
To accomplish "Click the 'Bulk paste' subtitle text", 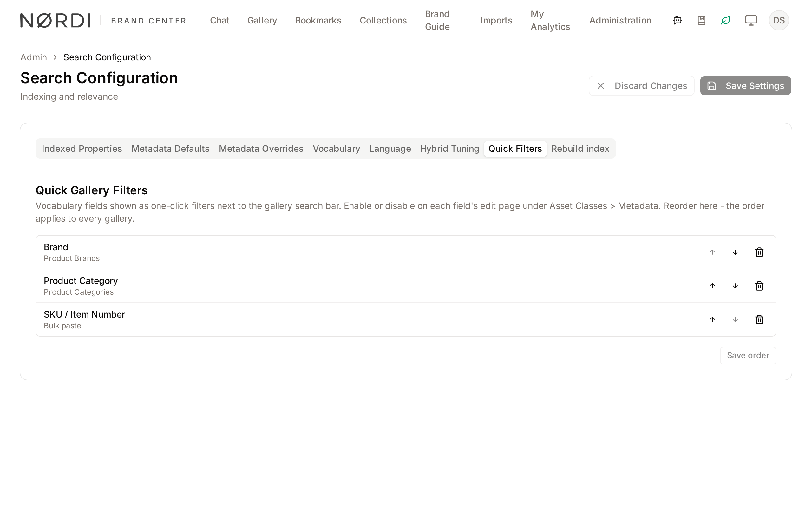I will (x=62, y=325).
